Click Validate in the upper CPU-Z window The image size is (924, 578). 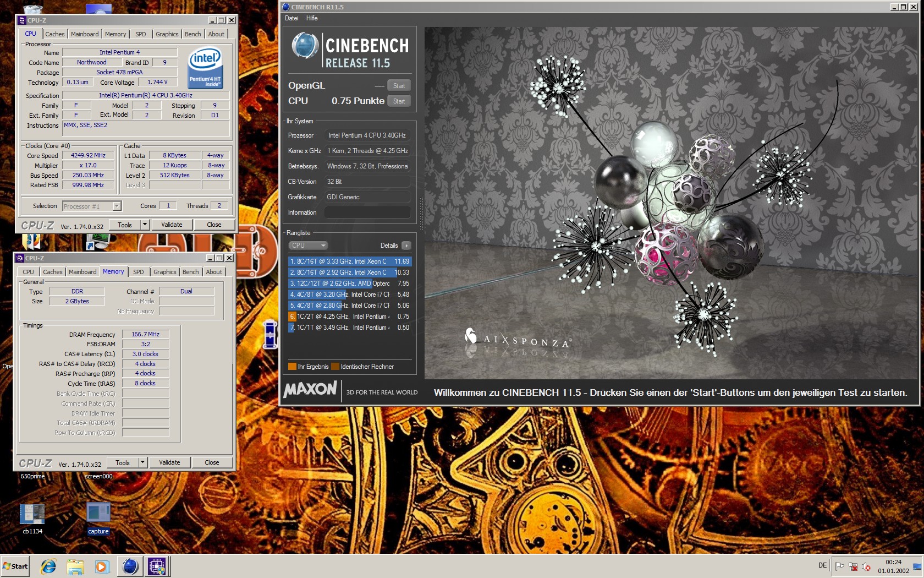coord(172,225)
